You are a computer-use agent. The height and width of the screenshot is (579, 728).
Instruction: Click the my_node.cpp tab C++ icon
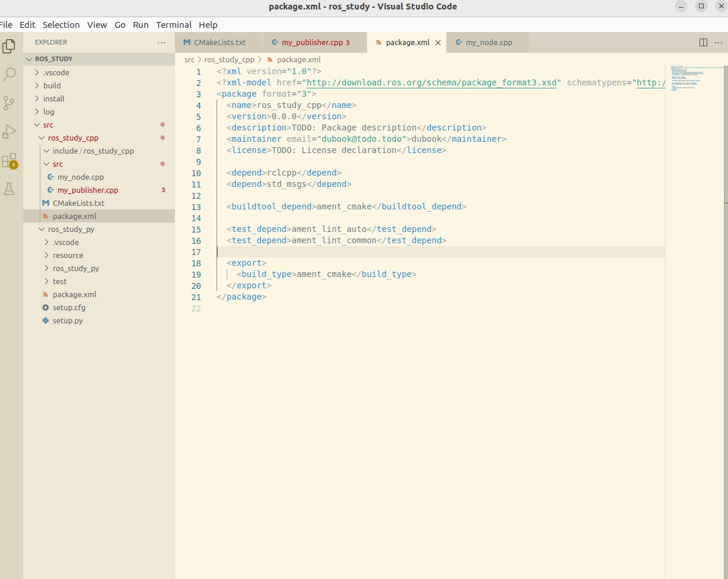[x=459, y=43]
